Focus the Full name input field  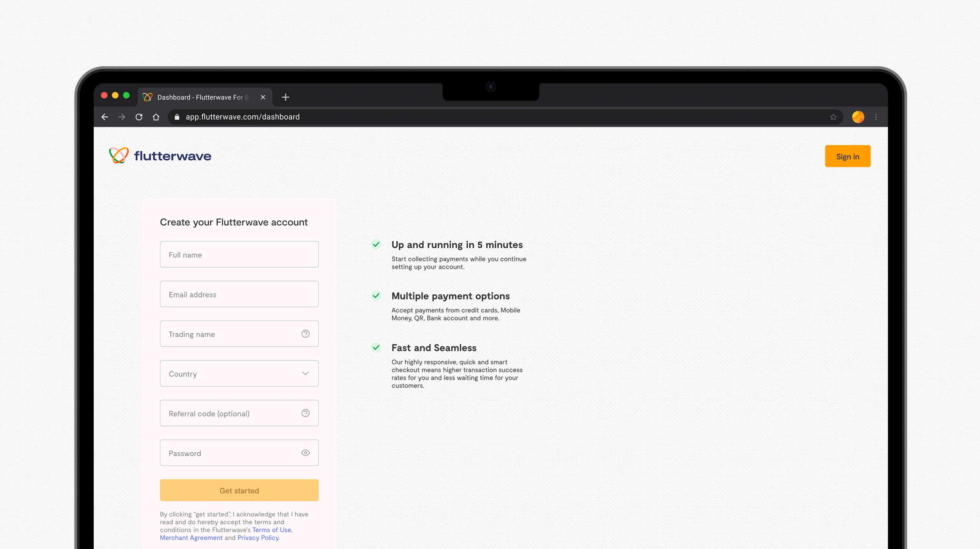tap(239, 255)
